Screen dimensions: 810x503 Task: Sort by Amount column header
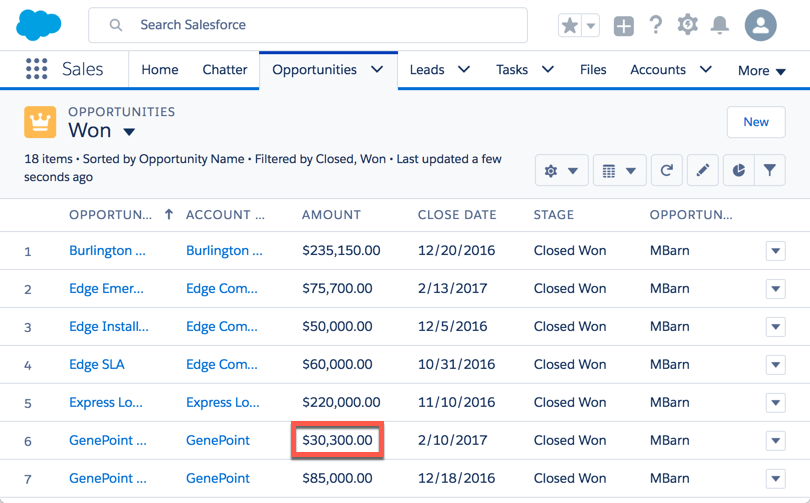(x=331, y=215)
